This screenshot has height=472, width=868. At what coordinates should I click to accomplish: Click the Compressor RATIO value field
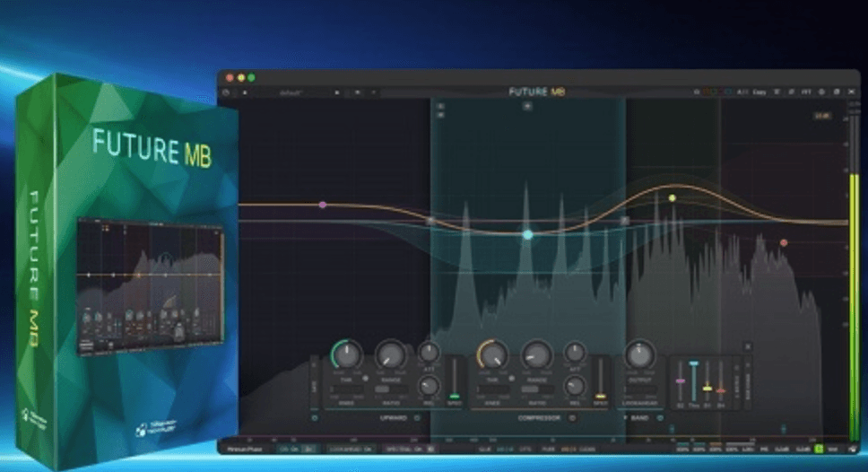click(x=537, y=389)
